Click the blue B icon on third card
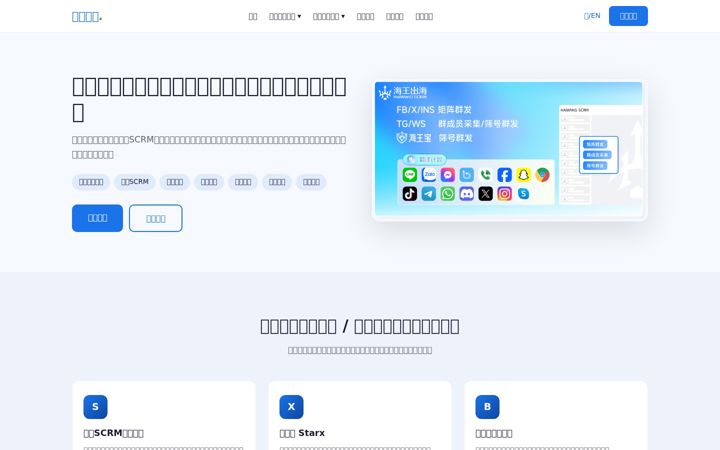Screen dimensions: 720x450 click(x=487, y=407)
